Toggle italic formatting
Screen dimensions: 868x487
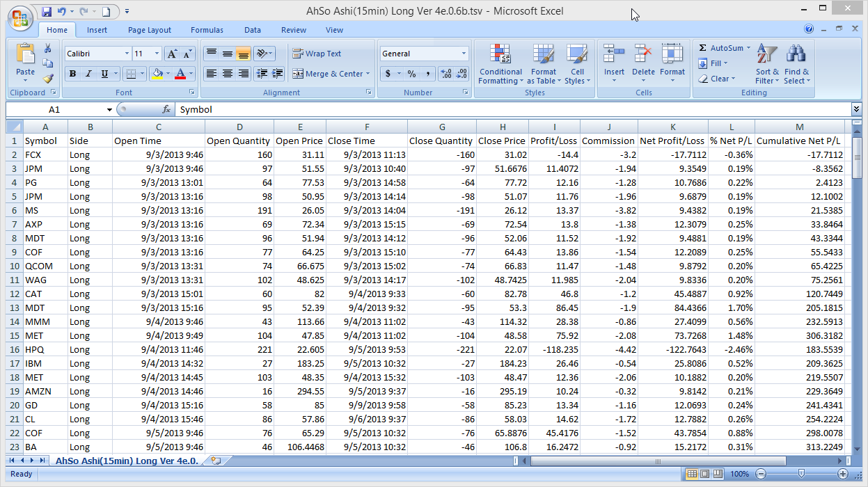pos(88,74)
